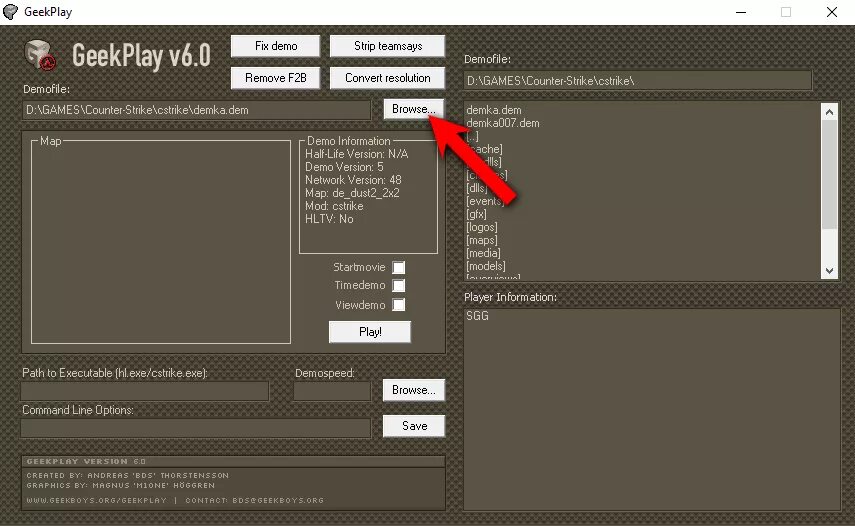This screenshot has height=526, width=855.
Task: Select the [maps] folder entry
Action: pos(482,240)
